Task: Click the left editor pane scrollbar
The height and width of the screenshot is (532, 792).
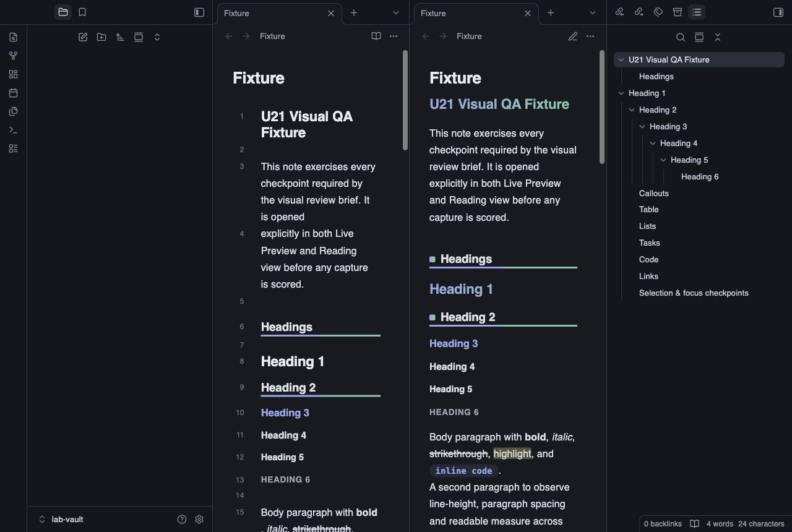Action: [405, 100]
